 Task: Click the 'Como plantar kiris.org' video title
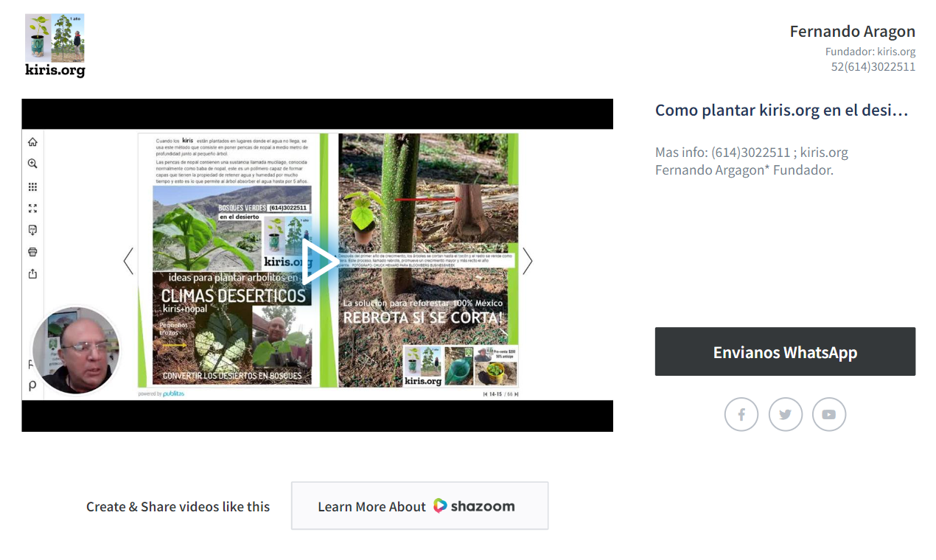(782, 111)
